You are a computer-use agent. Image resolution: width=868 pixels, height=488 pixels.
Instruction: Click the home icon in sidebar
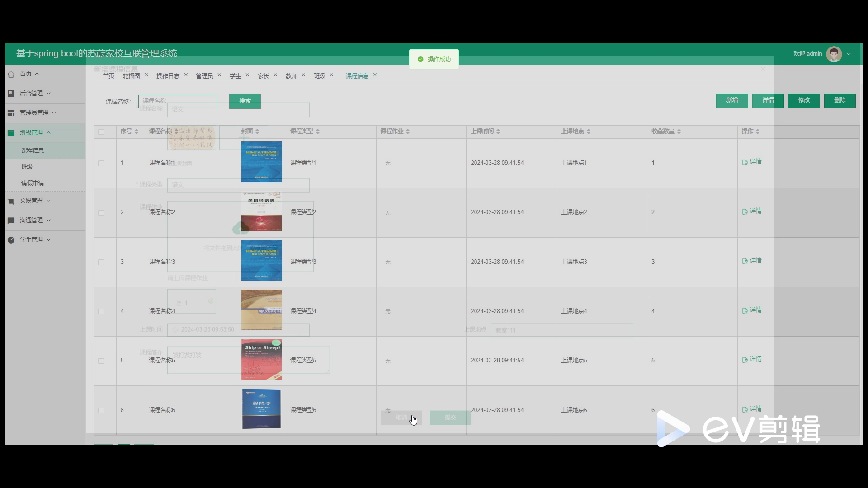11,74
